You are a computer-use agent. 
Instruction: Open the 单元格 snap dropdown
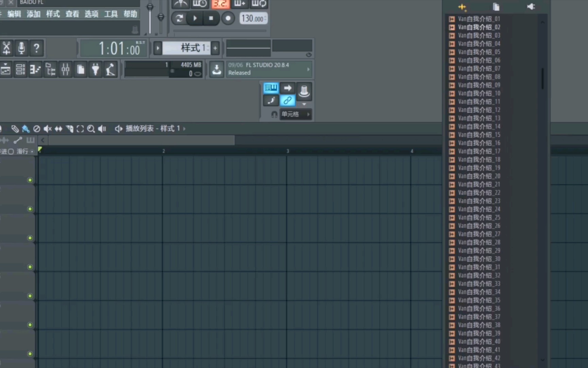pos(295,114)
